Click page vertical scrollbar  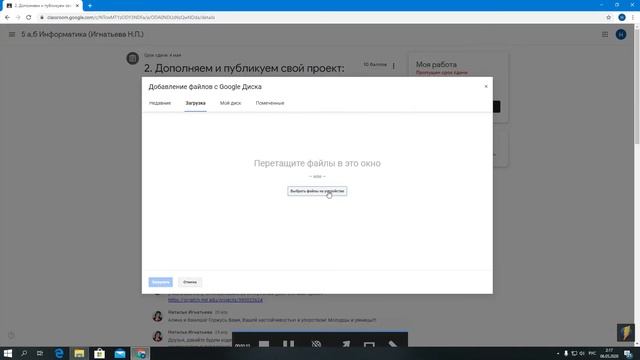(637, 86)
